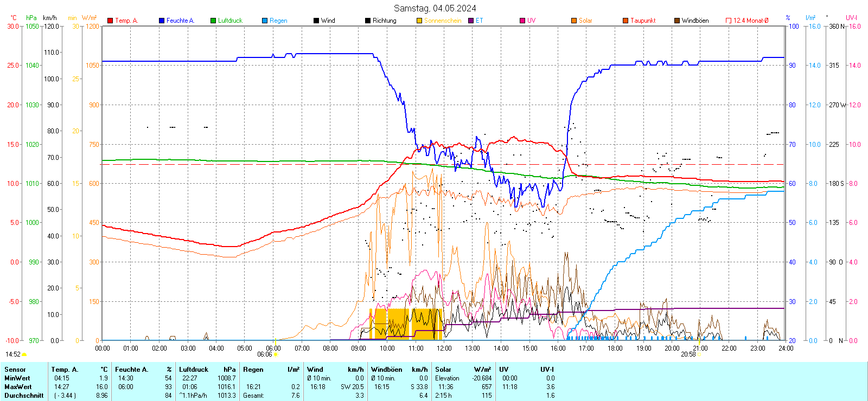Viewport: 868px width, 401px height.
Task: Click the red Temp. A. legend swatch
Action: point(110,21)
